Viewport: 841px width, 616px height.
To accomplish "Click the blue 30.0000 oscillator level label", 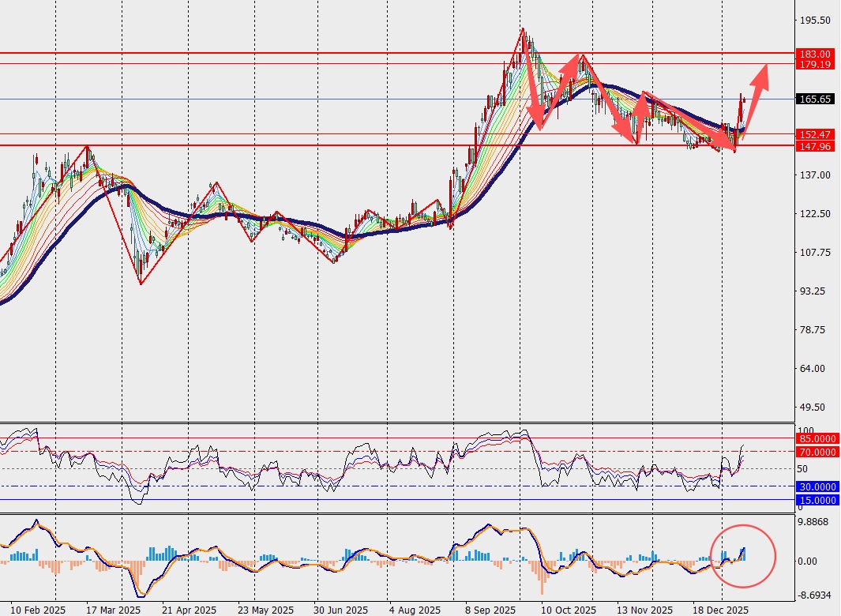I will point(814,486).
